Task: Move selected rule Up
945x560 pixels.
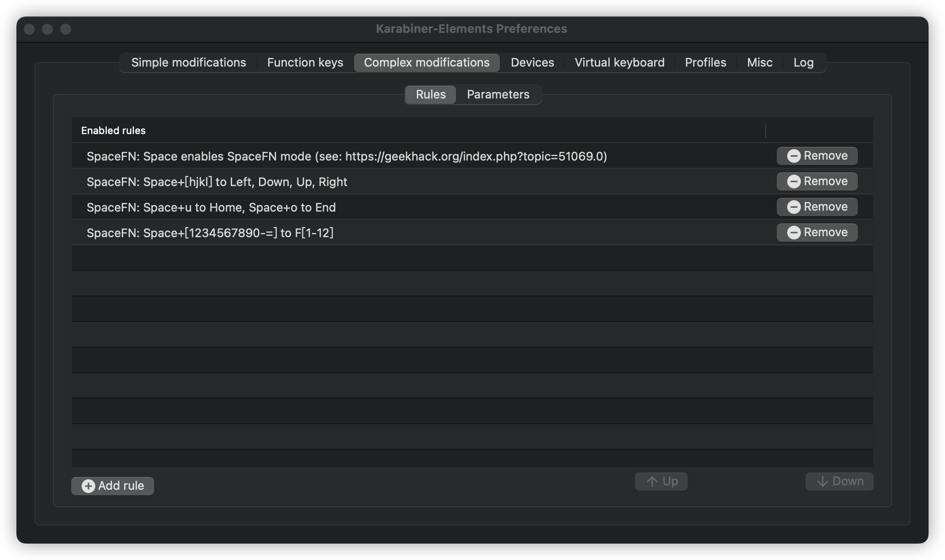Action: click(x=661, y=482)
